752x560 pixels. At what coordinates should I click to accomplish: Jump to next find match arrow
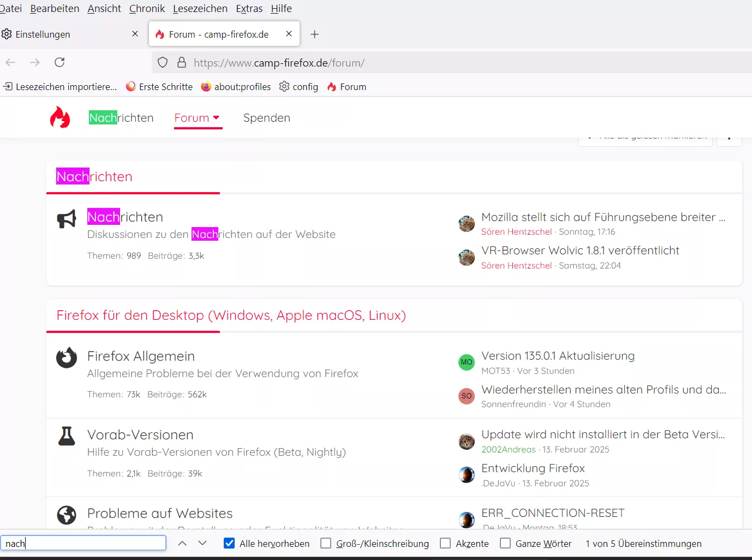coord(202,543)
